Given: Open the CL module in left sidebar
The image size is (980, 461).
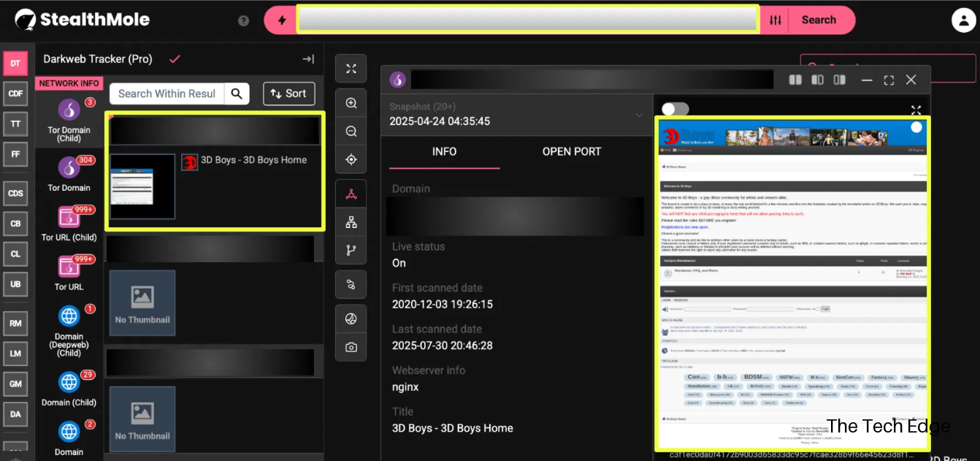Looking at the screenshot, I should [x=15, y=254].
